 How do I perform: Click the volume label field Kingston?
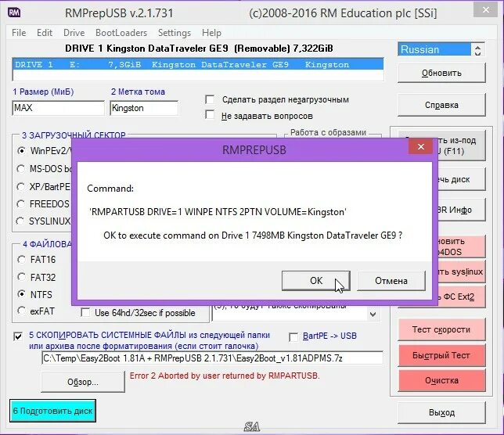[144, 108]
